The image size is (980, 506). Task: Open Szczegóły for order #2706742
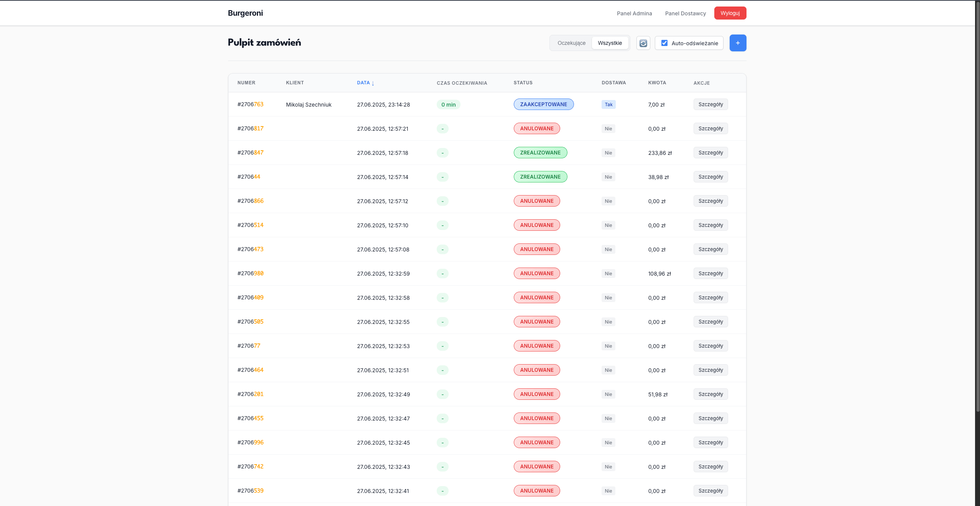710,467
